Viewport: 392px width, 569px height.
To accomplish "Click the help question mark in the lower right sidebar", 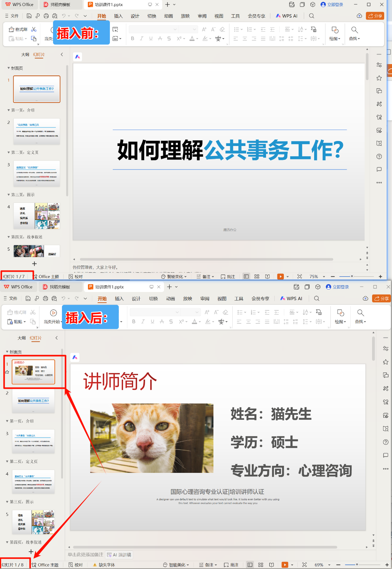I will [x=386, y=442].
